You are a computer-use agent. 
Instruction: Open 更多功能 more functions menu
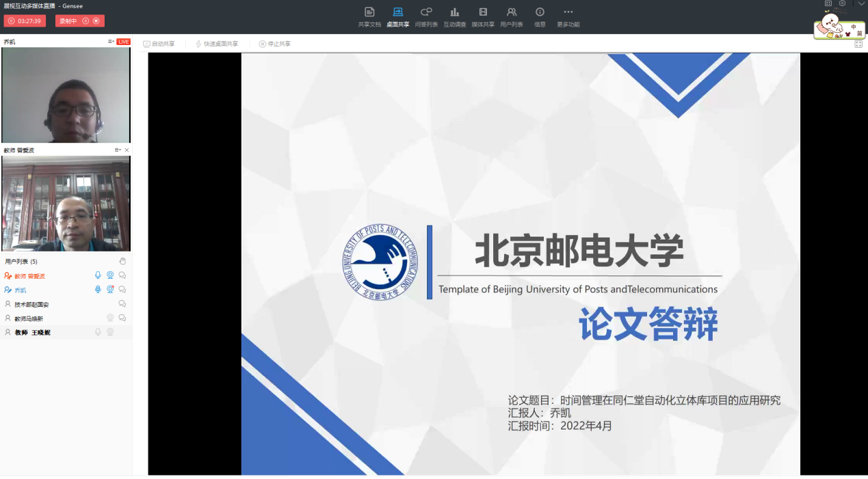click(x=568, y=17)
